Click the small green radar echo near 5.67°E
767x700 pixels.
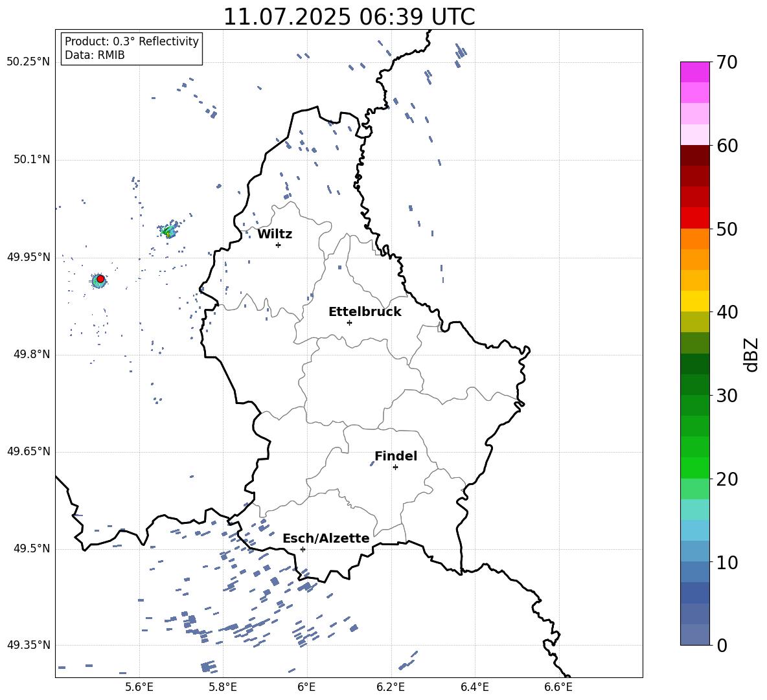(169, 231)
